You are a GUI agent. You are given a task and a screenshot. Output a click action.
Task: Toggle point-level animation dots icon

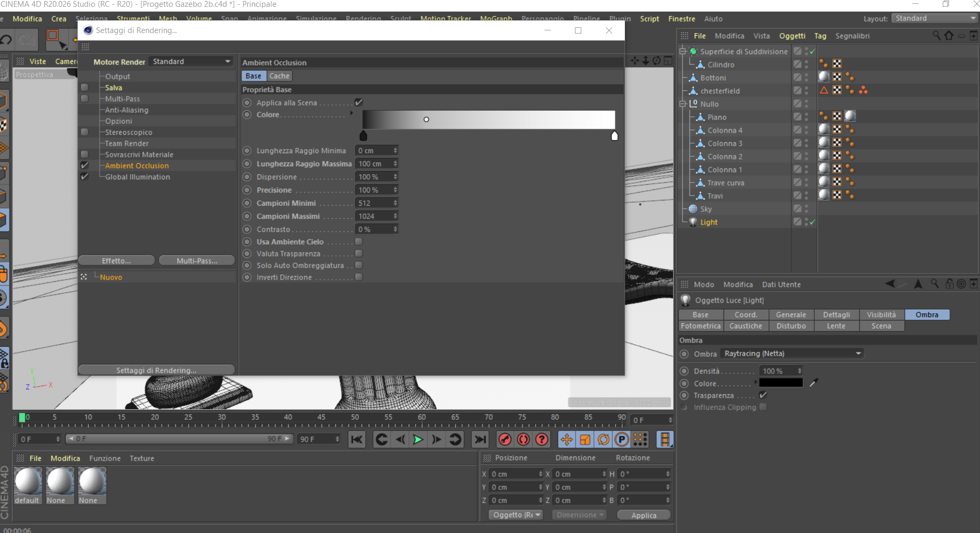pos(640,440)
